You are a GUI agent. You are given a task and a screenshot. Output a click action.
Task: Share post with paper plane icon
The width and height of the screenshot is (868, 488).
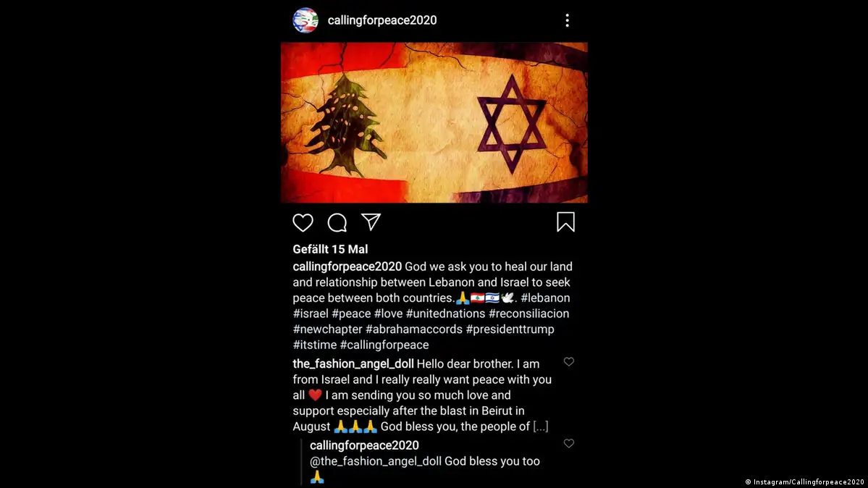(x=371, y=222)
